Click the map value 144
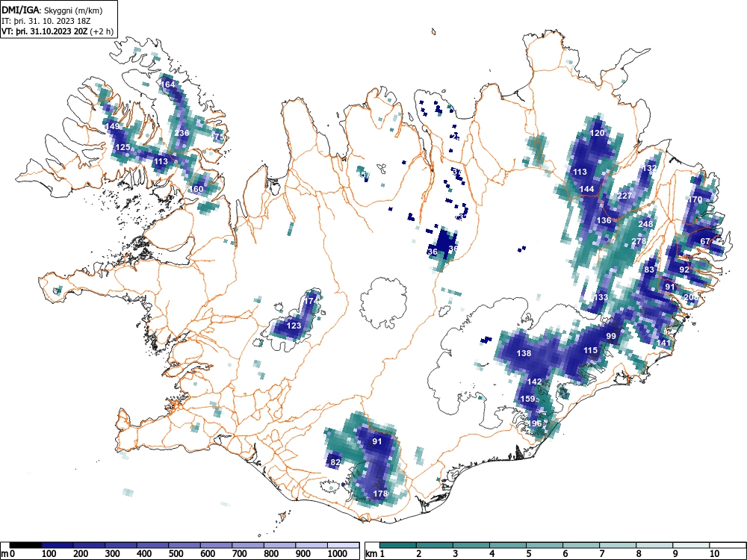The width and height of the screenshot is (747, 560). point(586,189)
